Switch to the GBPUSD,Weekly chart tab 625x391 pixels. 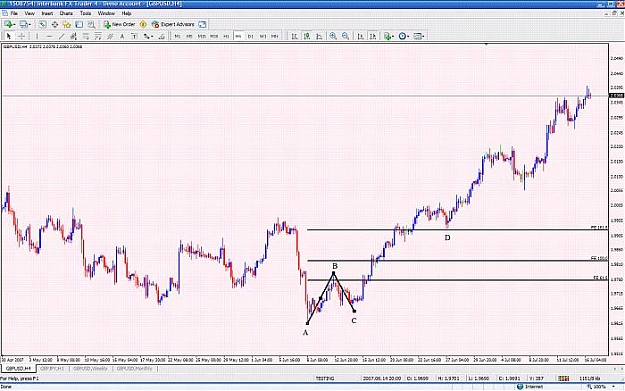[x=90, y=369]
